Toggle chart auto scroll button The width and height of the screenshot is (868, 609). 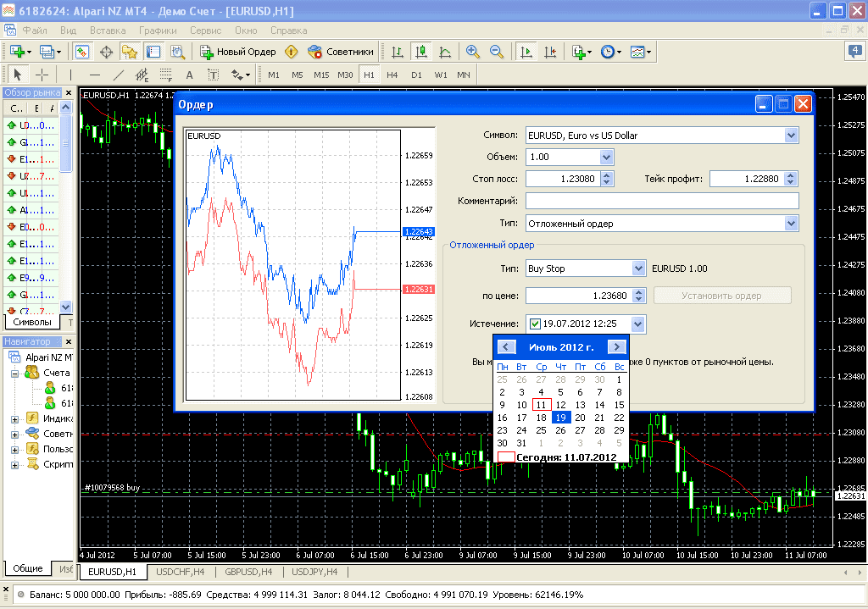pyautogui.click(x=527, y=52)
